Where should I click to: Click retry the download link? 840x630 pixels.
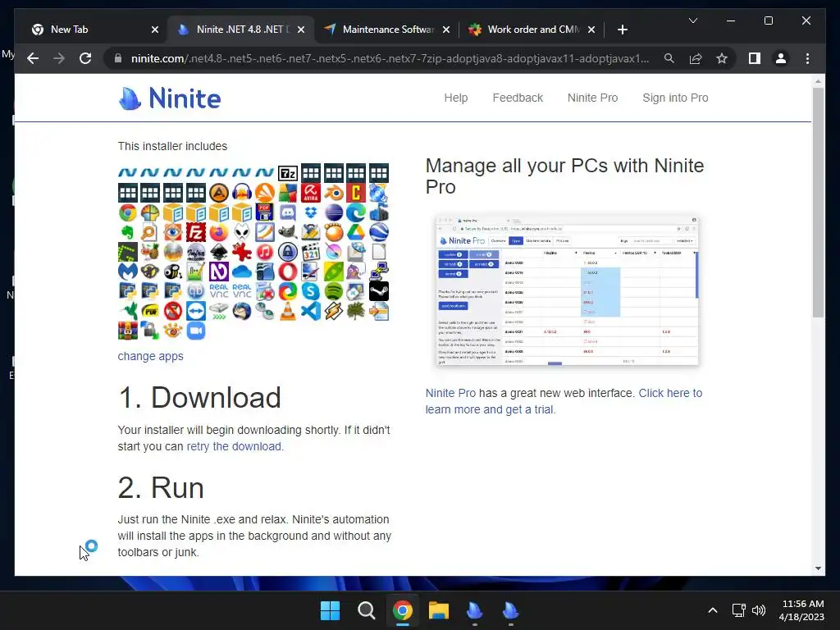(234, 446)
